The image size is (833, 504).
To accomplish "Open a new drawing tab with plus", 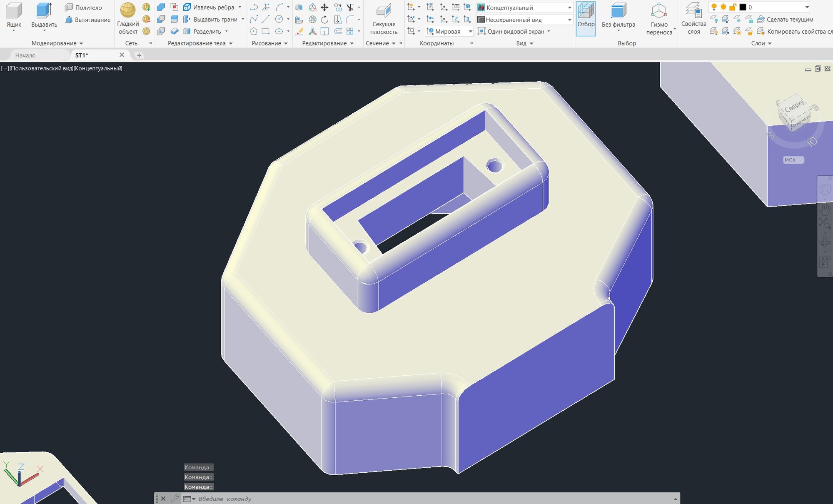I will 139,55.
